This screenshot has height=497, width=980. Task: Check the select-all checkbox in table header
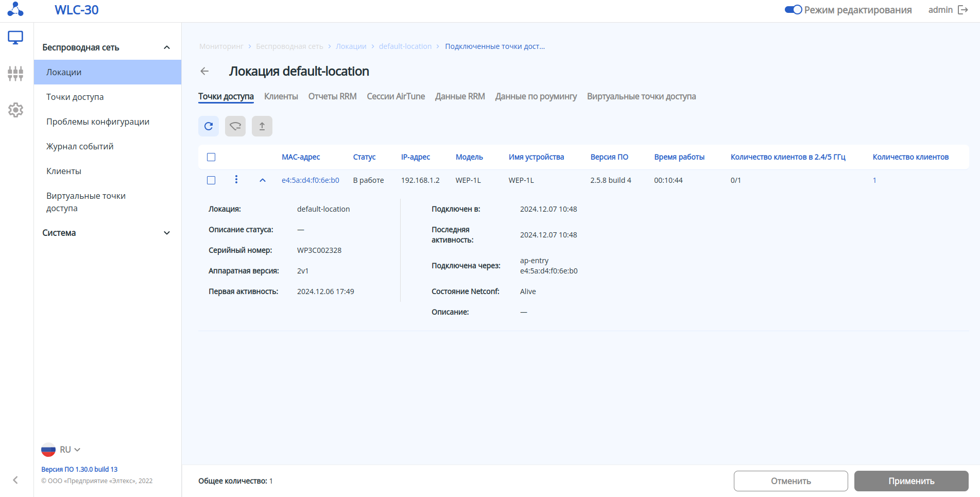click(x=211, y=157)
